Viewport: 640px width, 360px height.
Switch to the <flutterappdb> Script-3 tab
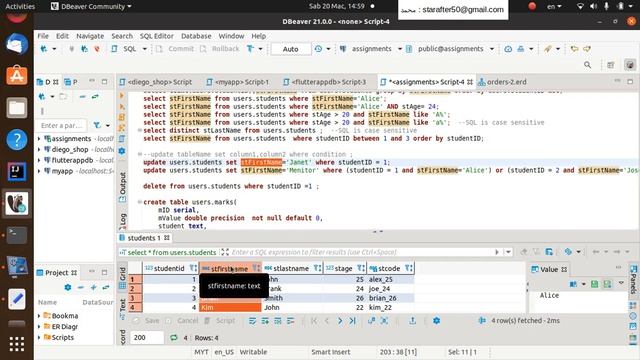[325, 82]
